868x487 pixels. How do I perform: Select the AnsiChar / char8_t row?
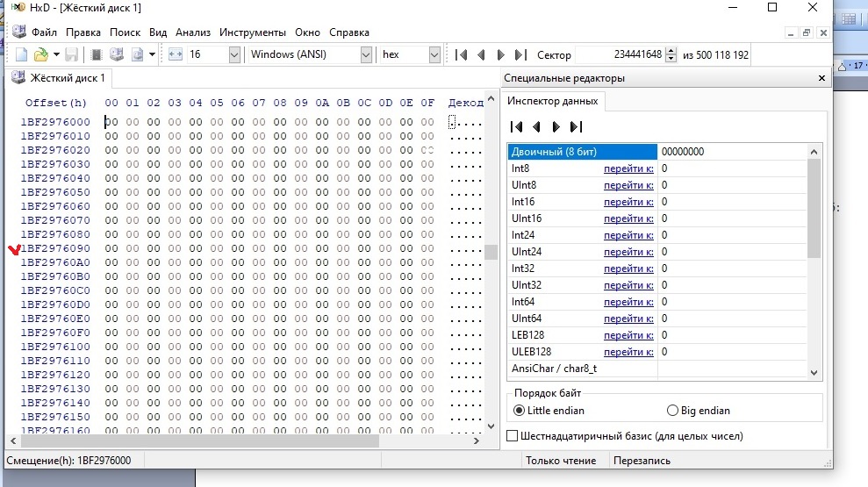coord(657,369)
